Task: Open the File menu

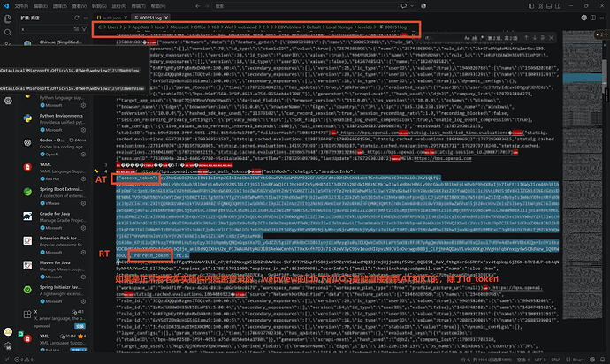Action: [21, 6]
